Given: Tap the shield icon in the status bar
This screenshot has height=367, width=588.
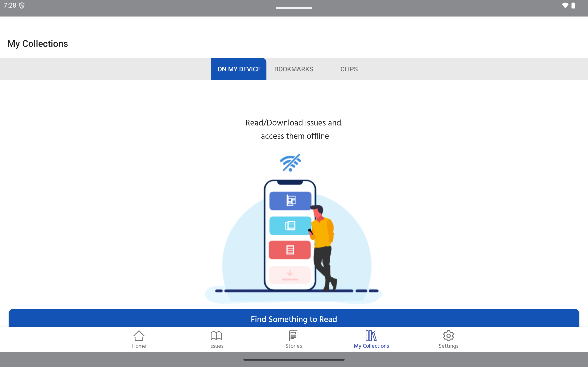Looking at the screenshot, I should click(22, 6).
